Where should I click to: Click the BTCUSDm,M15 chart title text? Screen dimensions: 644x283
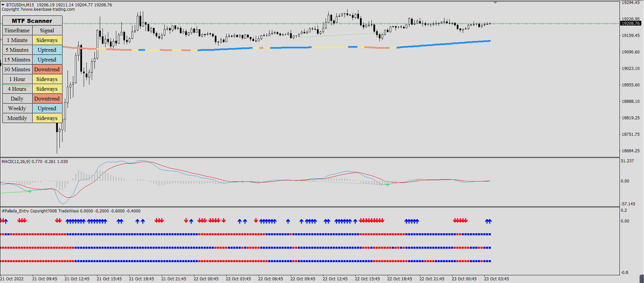pyautogui.click(x=20, y=5)
